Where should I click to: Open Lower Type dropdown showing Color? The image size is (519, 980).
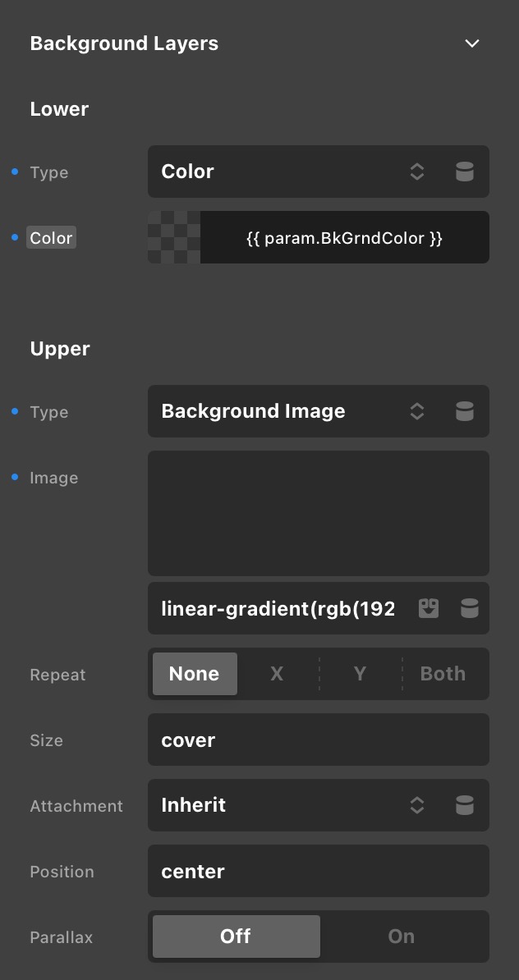(319, 172)
